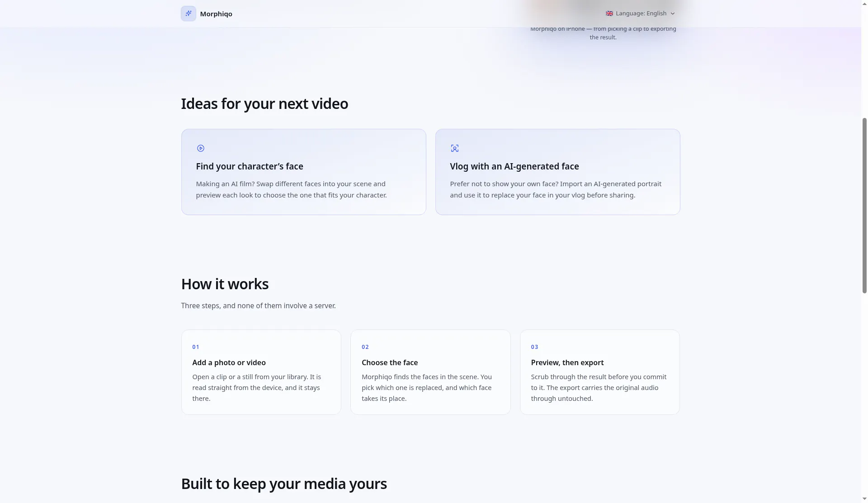
Task: Click the vertical scrollbar thumb
Action: click(864, 206)
